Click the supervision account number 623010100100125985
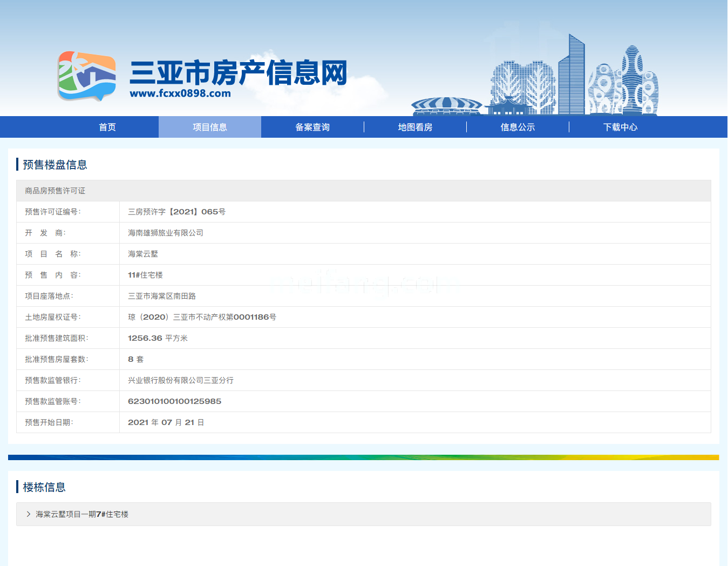Image resolution: width=728 pixels, height=566 pixels. click(174, 401)
